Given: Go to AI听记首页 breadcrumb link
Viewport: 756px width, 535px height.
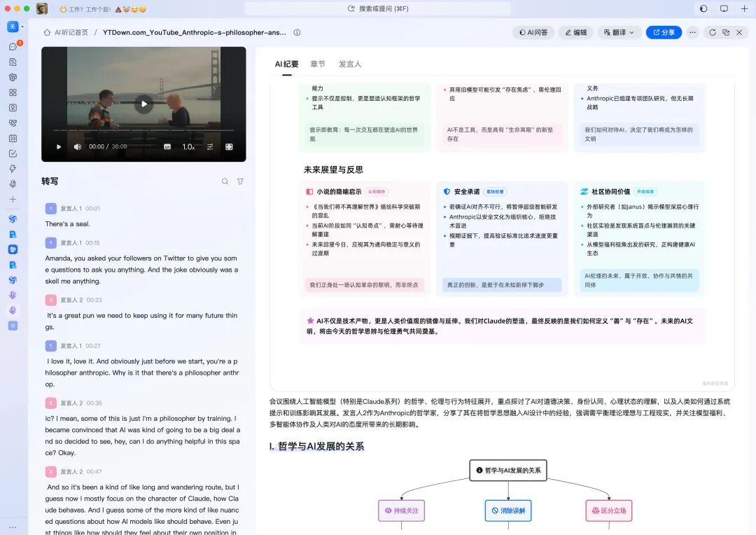Looking at the screenshot, I should point(66,32).
